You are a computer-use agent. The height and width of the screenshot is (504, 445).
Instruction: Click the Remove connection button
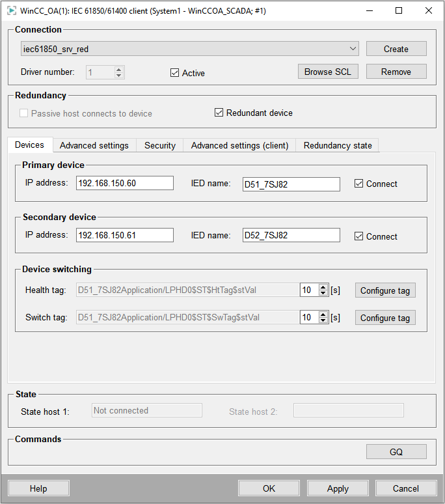[396, 72]
